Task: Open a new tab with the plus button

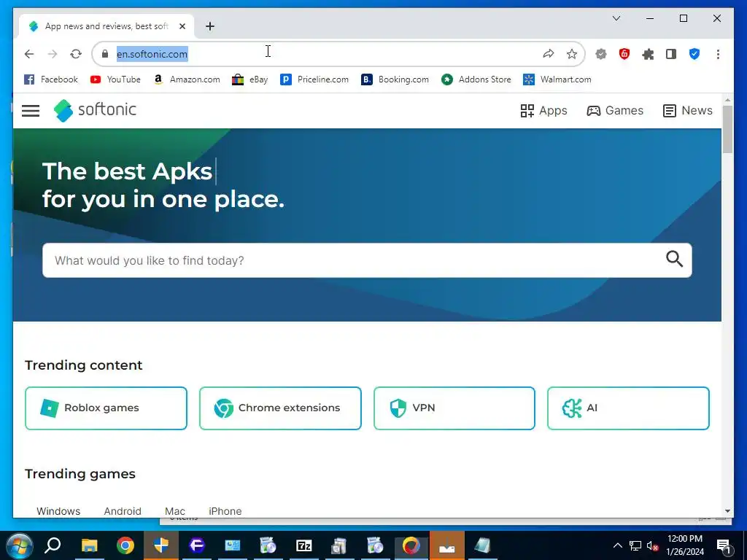Action: (x=209, y=26)
